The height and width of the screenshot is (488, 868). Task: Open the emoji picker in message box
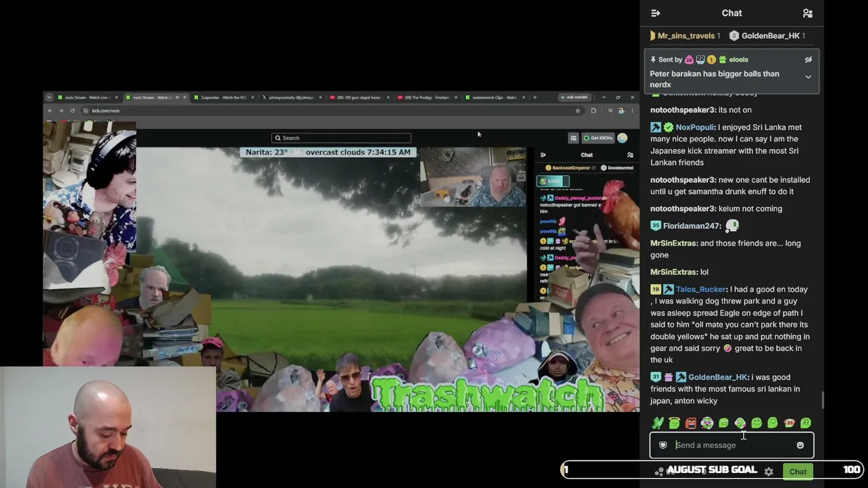click(800, 445)
